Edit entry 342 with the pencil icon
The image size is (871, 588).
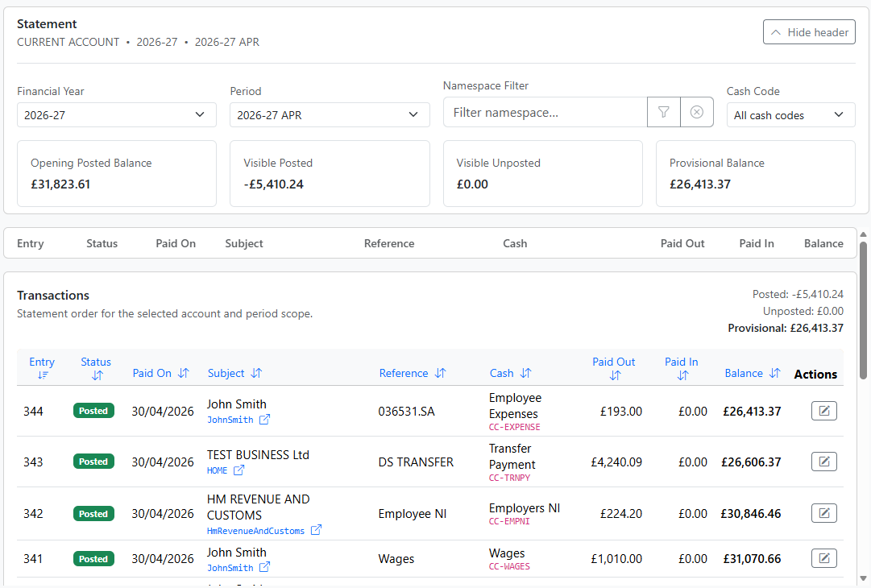click(823, 513)
